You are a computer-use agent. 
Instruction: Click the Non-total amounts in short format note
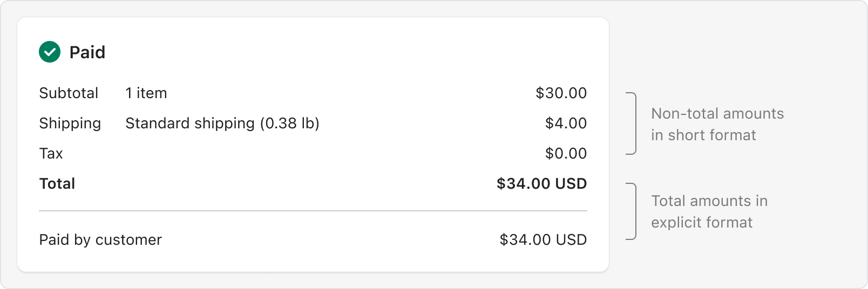[x=717, y=124]
